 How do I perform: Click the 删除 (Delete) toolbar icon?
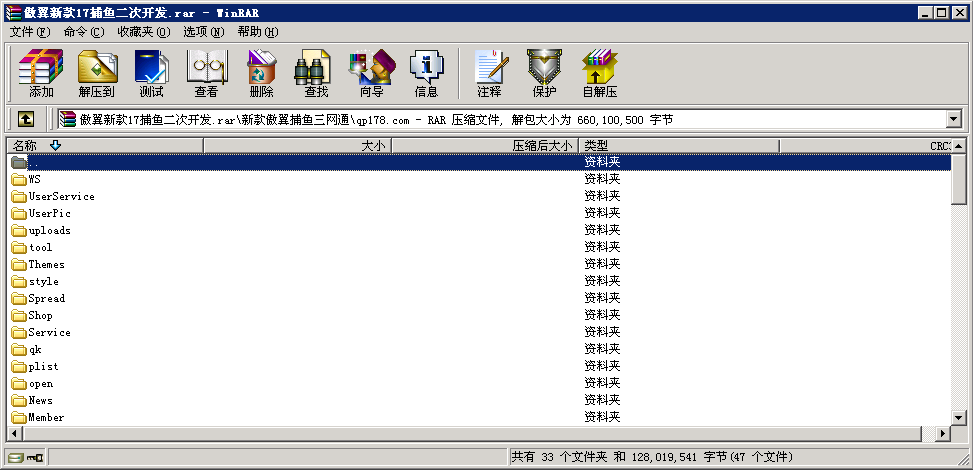pyautogui.click(x=261, y=72)
